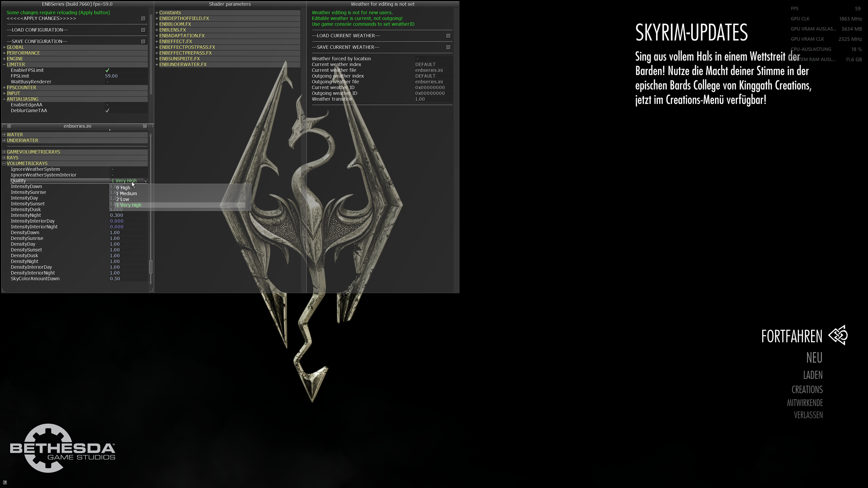Click the FPSLimit 59.00 value field

[x=112, y=76]
